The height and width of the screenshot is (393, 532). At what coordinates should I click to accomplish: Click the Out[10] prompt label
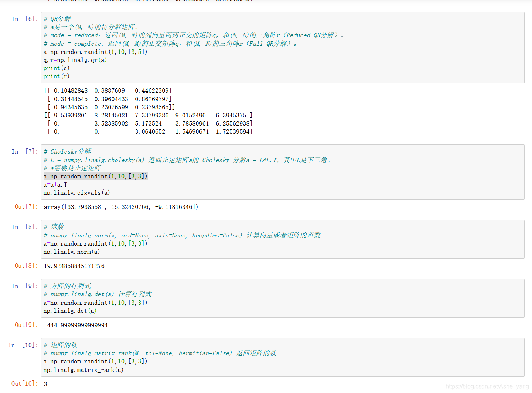[25, 383]
